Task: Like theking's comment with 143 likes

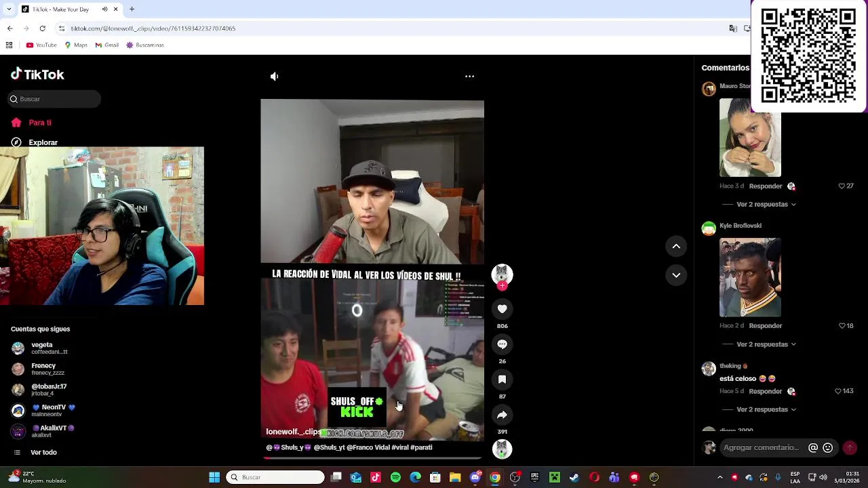Action: point(837,391)
